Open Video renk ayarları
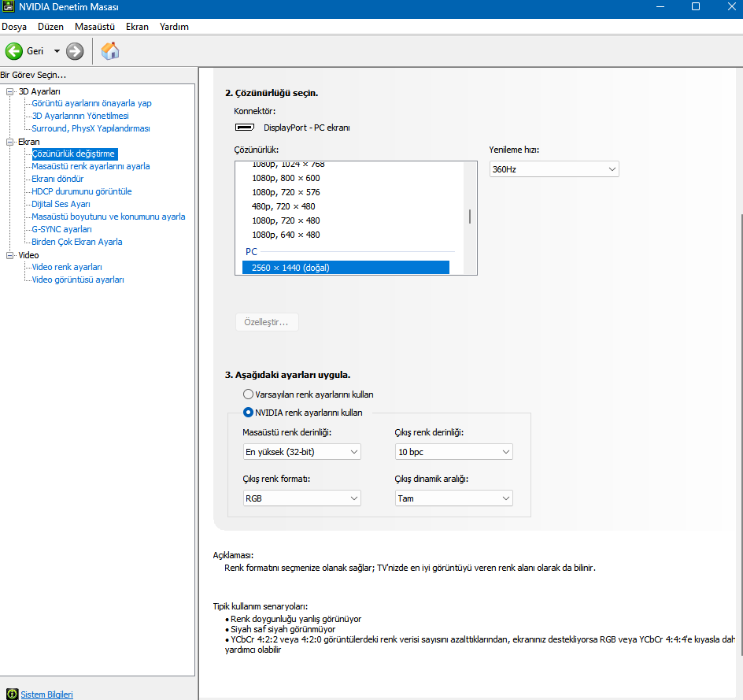Screen dimensions: 743x700 tap(67, 267)
